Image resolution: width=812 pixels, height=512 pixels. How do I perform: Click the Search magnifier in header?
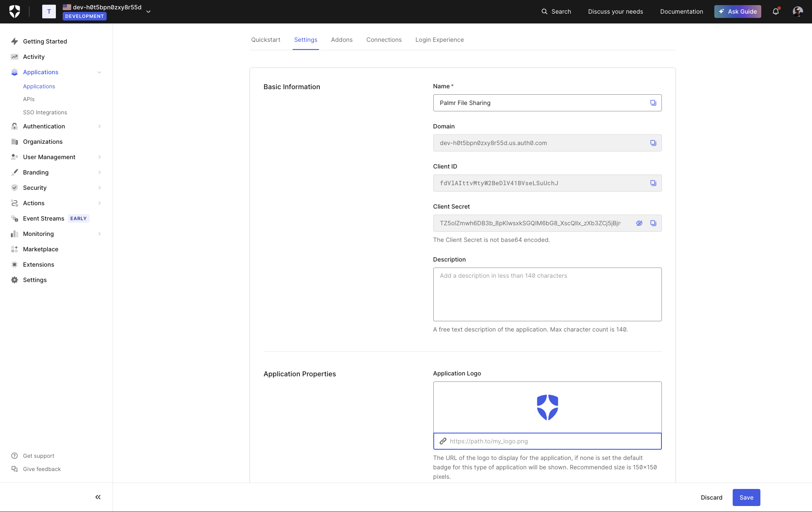pos(545,12)
